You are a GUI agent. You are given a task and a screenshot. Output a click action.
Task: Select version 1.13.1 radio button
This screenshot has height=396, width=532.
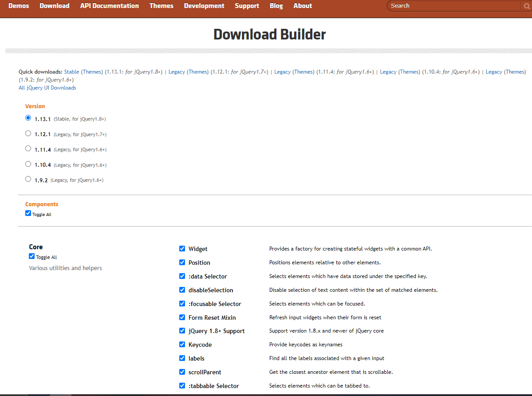(28, 118)
